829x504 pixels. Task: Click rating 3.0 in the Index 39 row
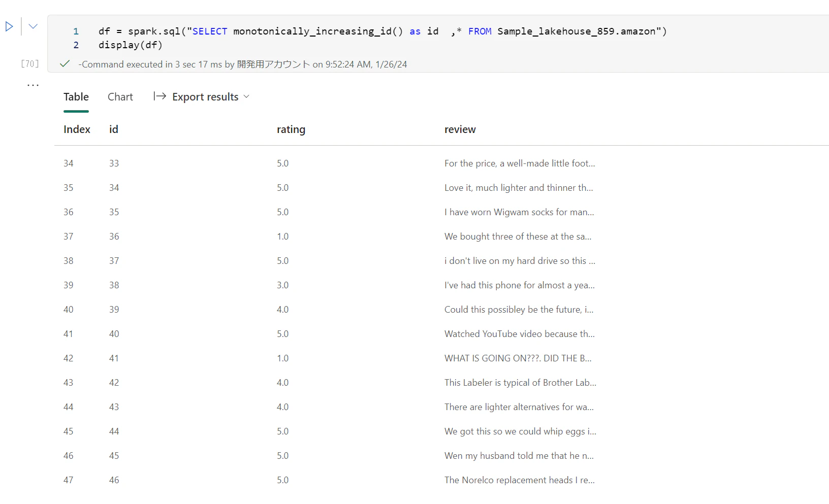point(283,285)
